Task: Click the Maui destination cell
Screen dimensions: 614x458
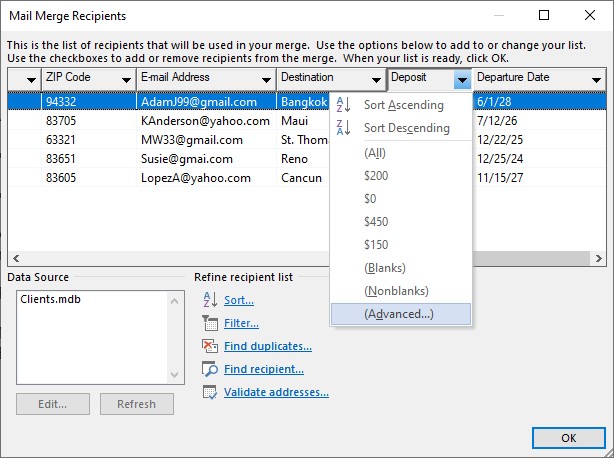Action: [303, 121]
